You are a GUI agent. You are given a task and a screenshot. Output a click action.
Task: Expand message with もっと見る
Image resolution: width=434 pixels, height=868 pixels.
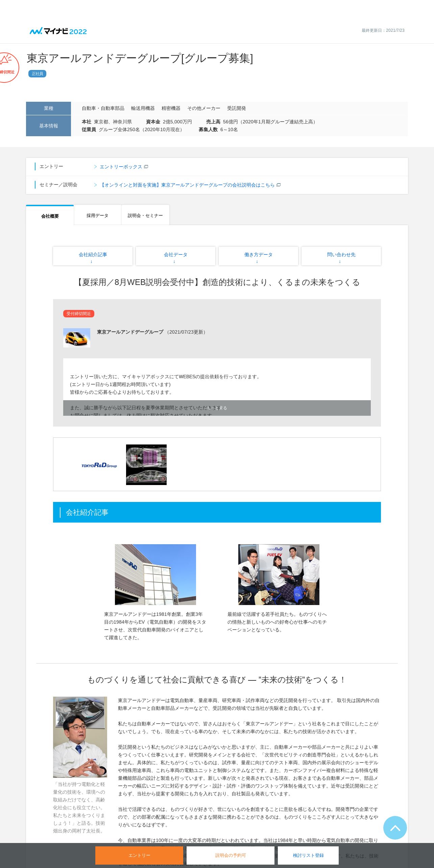click(217, 408)
